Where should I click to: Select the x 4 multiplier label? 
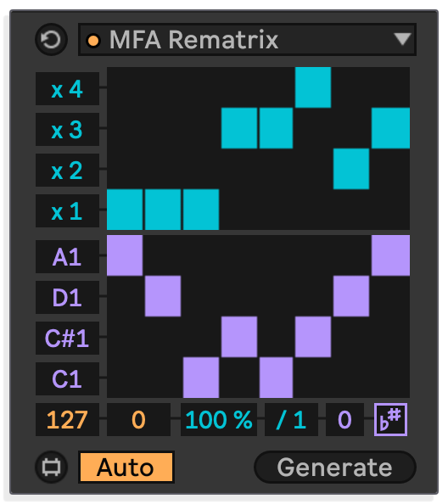67,89
